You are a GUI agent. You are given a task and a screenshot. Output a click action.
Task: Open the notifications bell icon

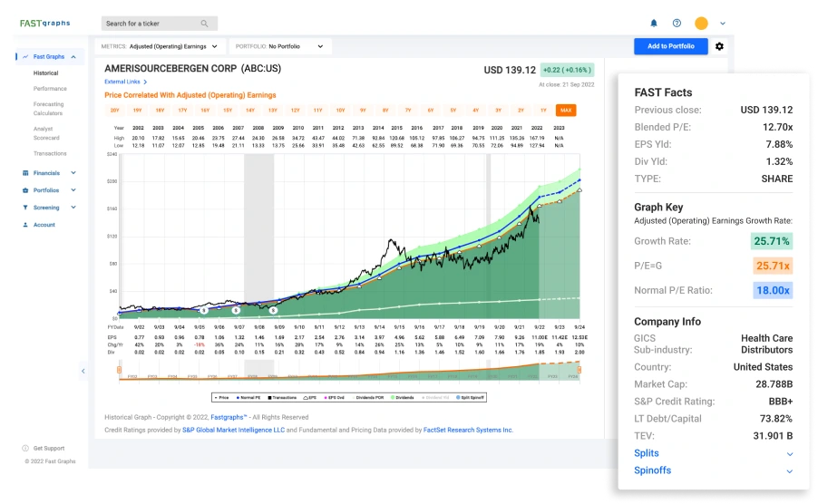pos(654,23)
